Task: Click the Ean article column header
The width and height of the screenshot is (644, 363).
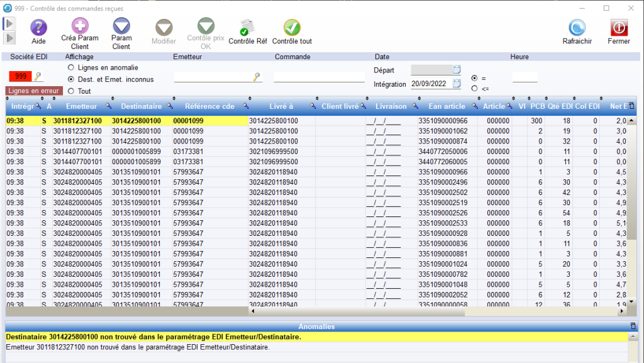Action: (x=447, y=106)
